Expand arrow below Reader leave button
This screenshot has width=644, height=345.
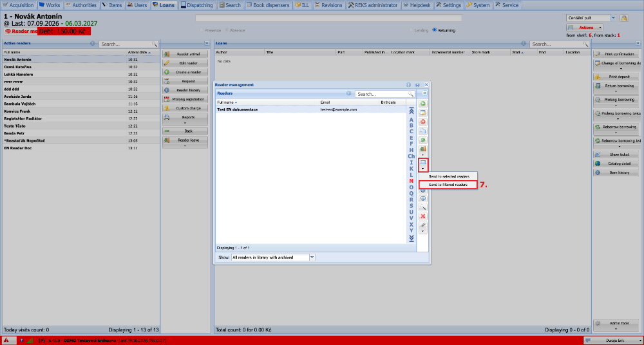(x=185, y=145)
